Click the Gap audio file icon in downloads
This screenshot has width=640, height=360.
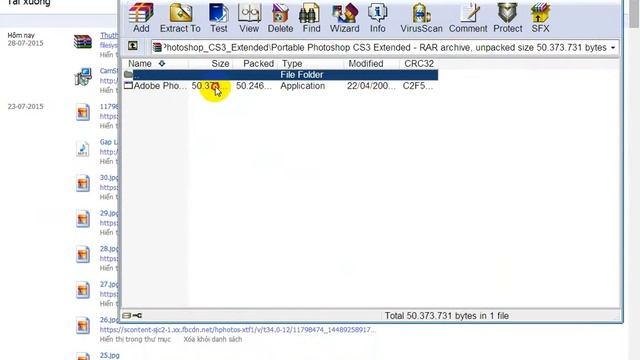(82, 149)
